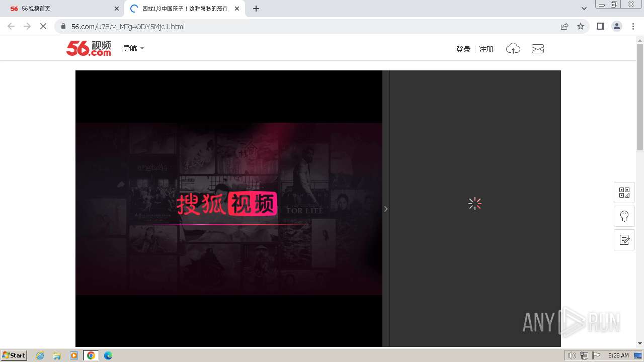
Task: Launch Microsoft Edge from taskbar
Action: (x=108, y=355)
